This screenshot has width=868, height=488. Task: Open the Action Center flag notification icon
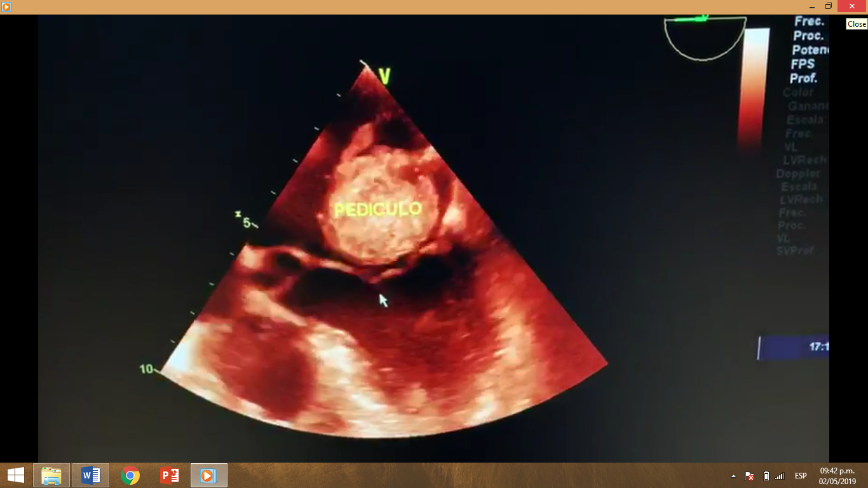click(x=749, y=476)
